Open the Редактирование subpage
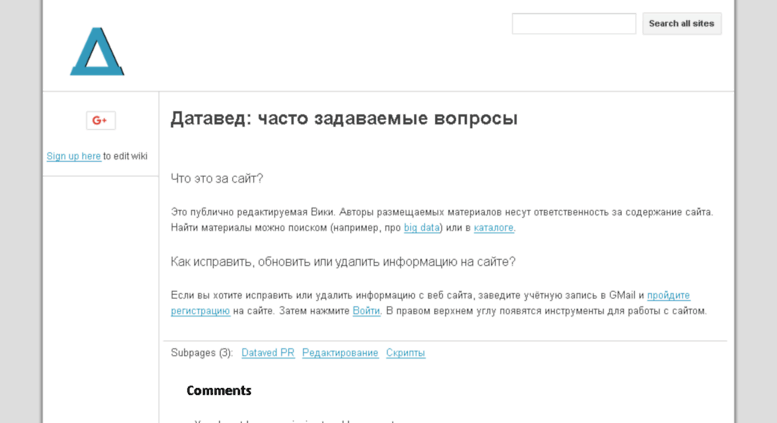 pyautogui.click(x=340, y=353)
